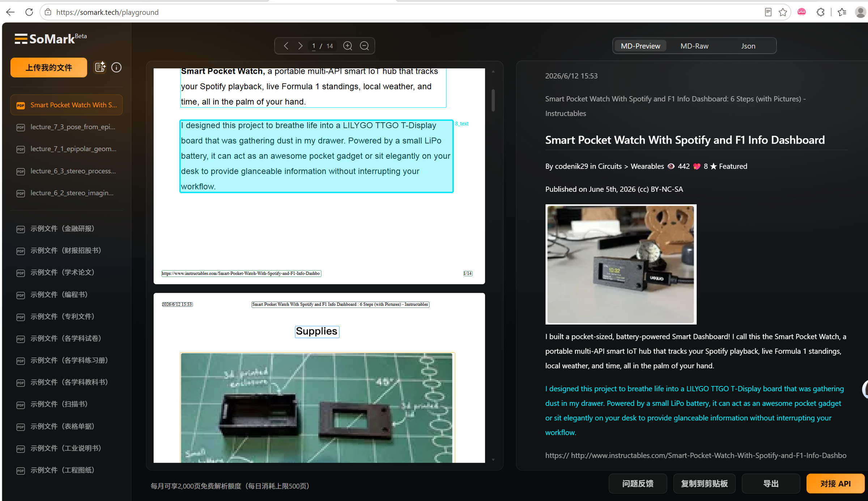Zoom in the PDF viewer

pos(348,46)
